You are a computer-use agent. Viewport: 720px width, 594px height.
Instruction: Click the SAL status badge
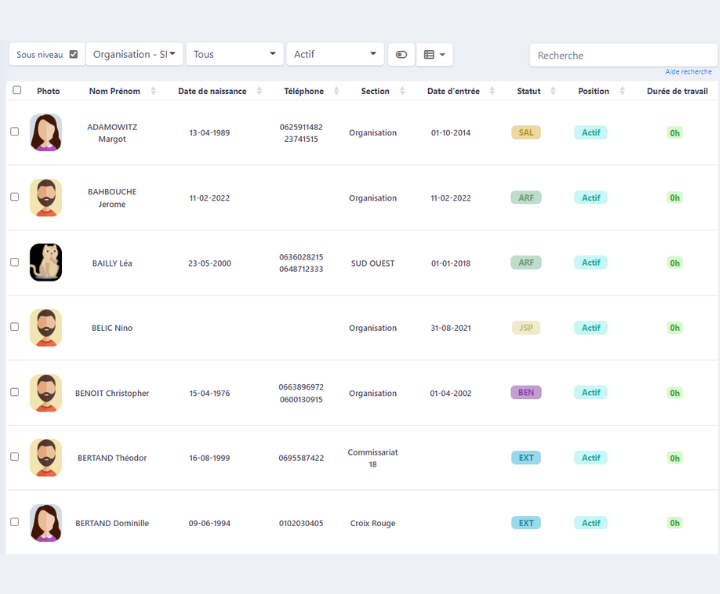(x=526, y=133)
